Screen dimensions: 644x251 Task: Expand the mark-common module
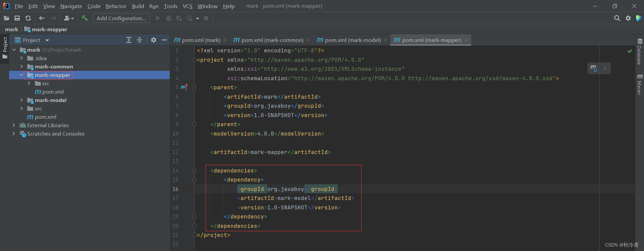pos(21,66)
